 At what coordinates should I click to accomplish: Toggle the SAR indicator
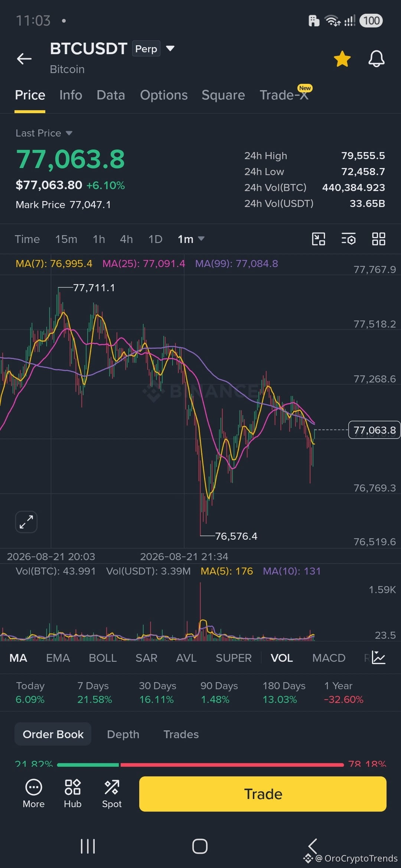[x=146, y=658]
